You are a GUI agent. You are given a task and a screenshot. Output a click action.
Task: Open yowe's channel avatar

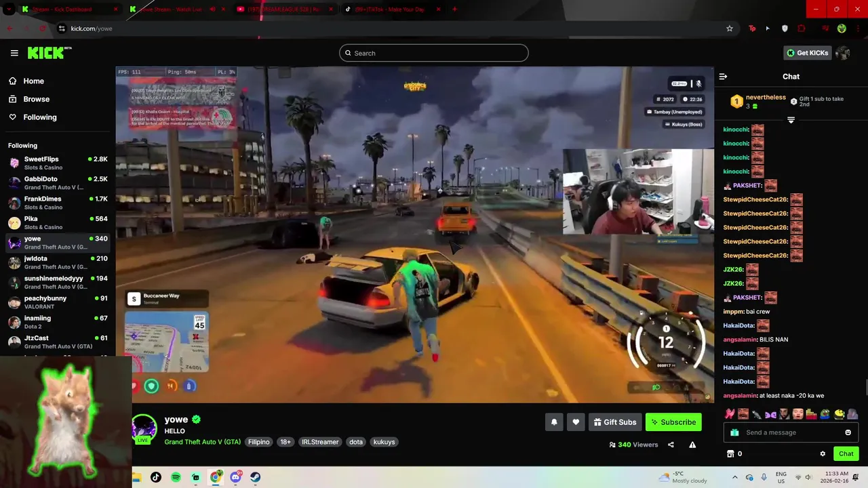(144, 428)
